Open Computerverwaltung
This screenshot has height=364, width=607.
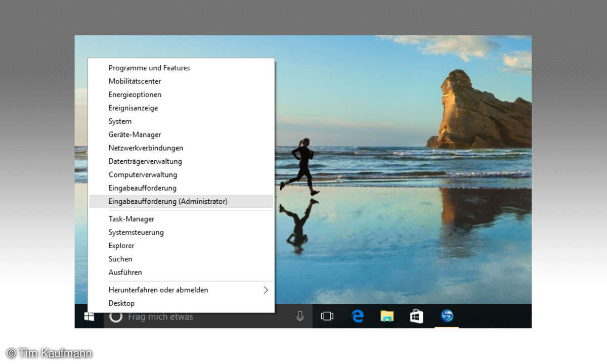point(181,174)
